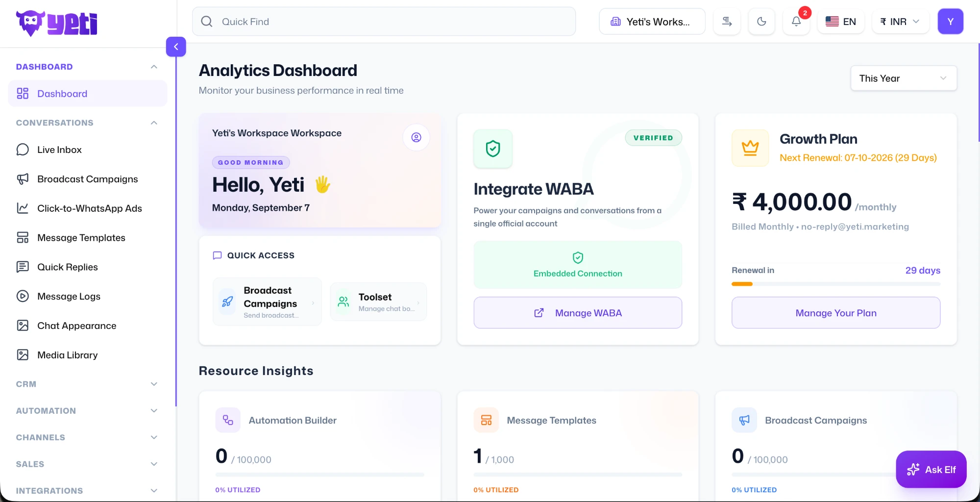The width and height of the screenshot is (980, 502).
Task: Click the Quick Access chat icon
Action: point(217,255)
